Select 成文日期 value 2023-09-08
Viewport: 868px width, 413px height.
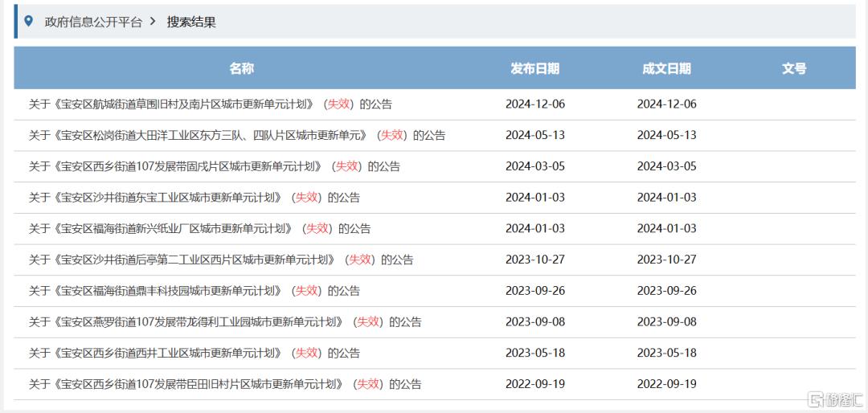point(667,321)
